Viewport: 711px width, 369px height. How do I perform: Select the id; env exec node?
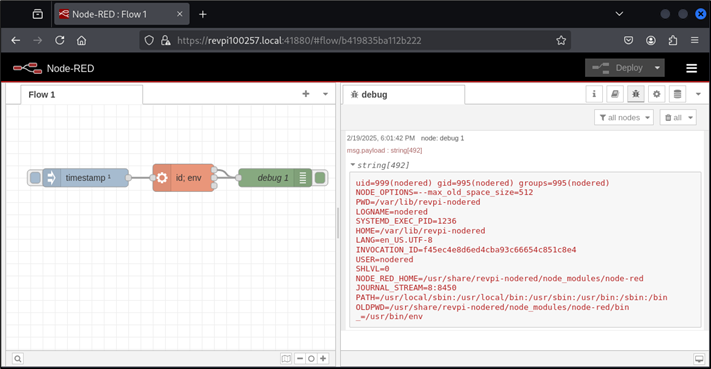(183, 178)
